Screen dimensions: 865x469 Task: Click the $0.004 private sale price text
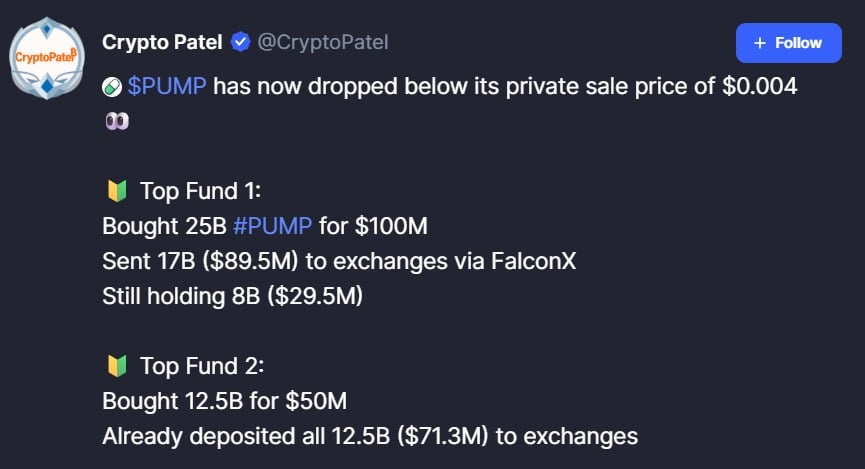pyautogui.click(x=759, y=87)
